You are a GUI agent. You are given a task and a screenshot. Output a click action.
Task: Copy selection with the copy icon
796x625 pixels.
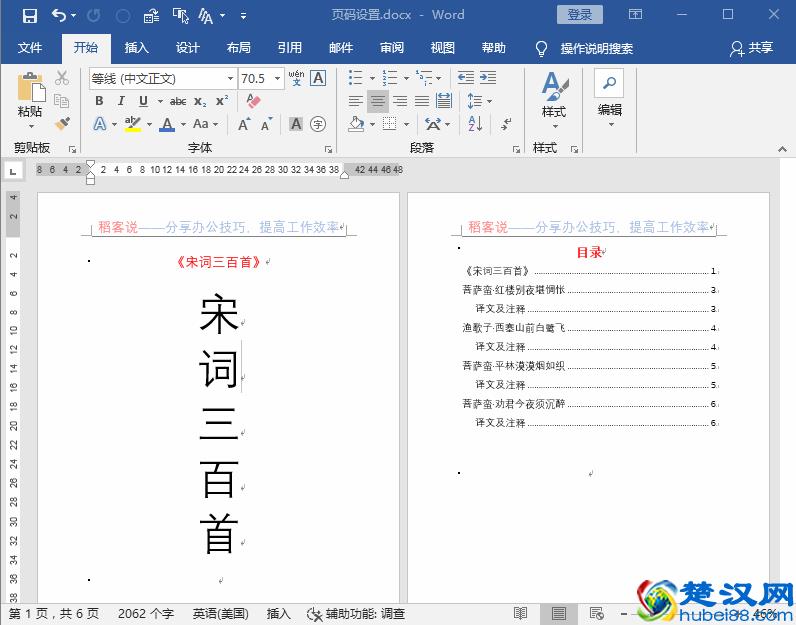click(x=62, y=101)
